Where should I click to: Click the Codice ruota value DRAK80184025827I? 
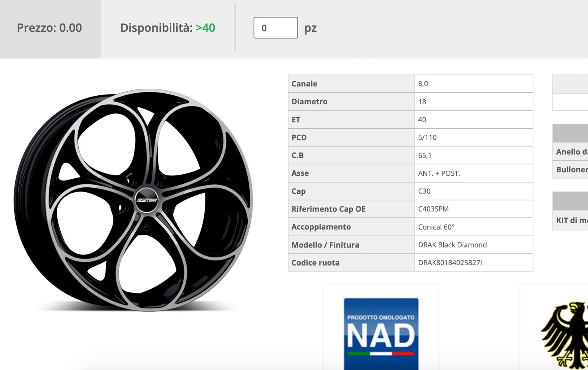pos(450,263)
